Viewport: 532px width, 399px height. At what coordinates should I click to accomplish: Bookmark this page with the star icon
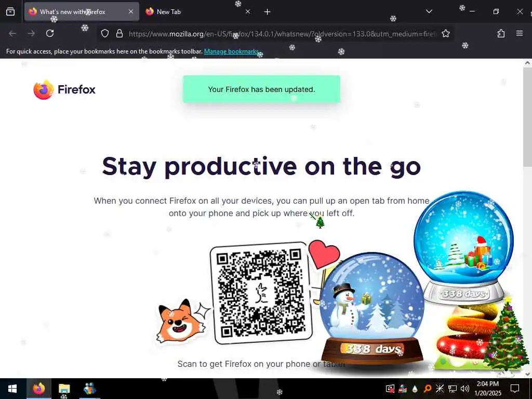(445, 34)
